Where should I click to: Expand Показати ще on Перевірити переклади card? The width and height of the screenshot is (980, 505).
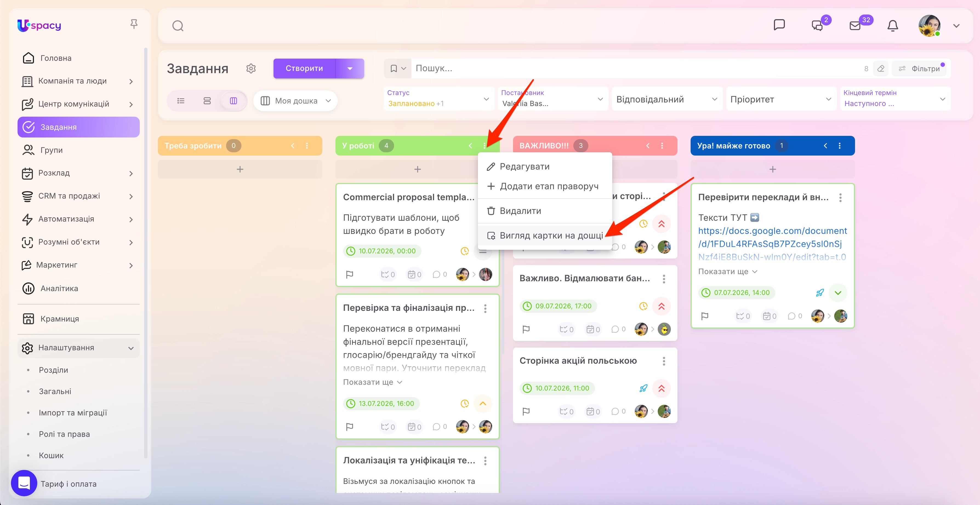click(x=728, y=271)
